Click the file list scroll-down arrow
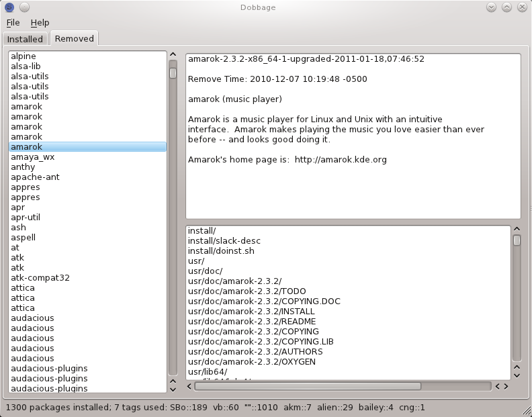The width and height of the screenshot is (532, 417). pos(517,375)
